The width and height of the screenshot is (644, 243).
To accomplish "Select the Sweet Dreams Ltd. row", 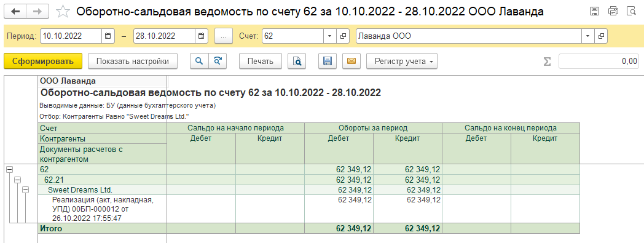I will click(x=308, y=190).
